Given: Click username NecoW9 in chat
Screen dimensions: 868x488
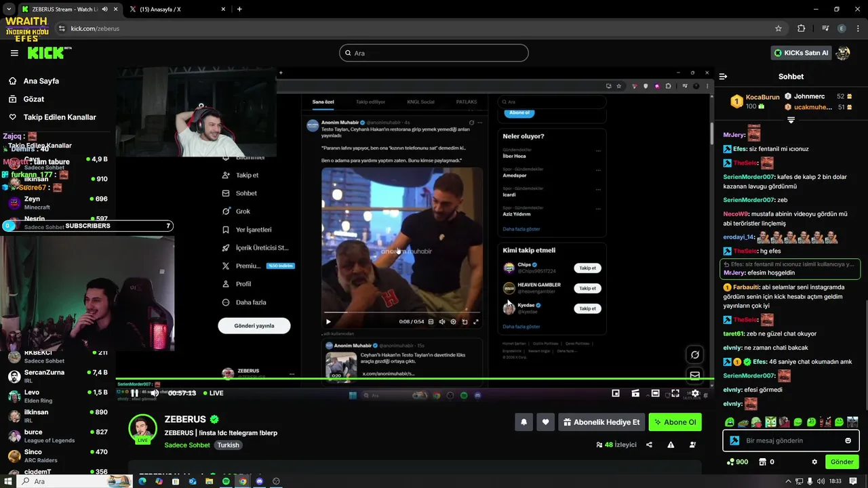Looking at the screenshot, I should point(736,213).
